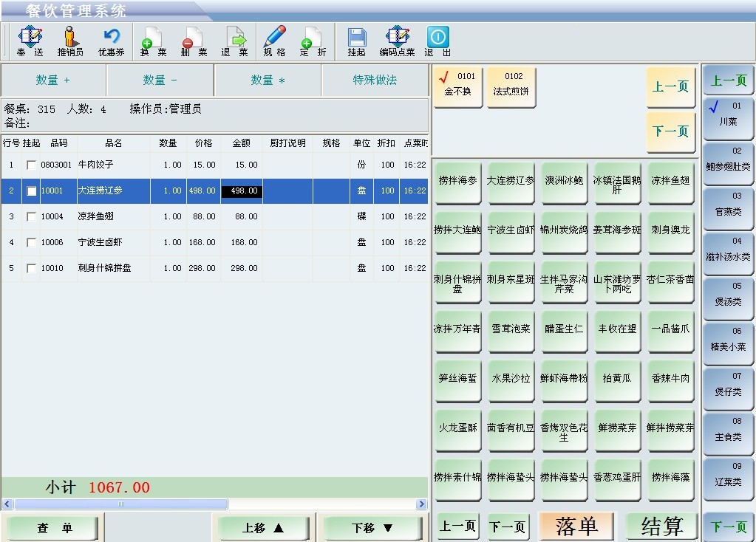Viewport: 756px width, 542px height.
Task: Click the order list horizontal scrollbar thumb
Action: click(121, 504)
